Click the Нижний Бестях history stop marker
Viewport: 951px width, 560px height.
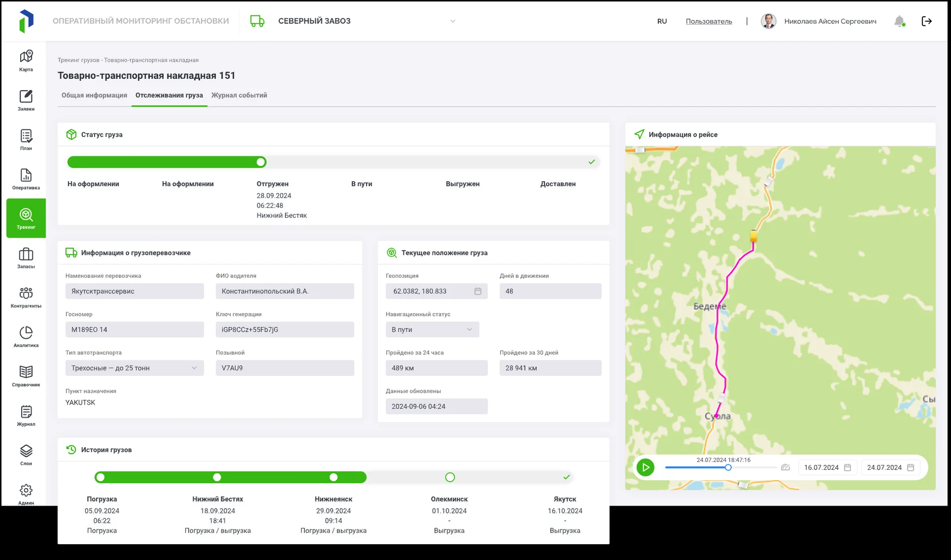click(217, 477)
